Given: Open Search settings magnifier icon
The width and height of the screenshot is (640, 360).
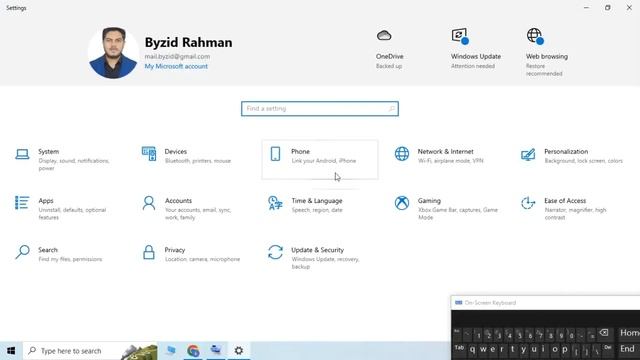Looking at the screenshot, I should point(22,252).
